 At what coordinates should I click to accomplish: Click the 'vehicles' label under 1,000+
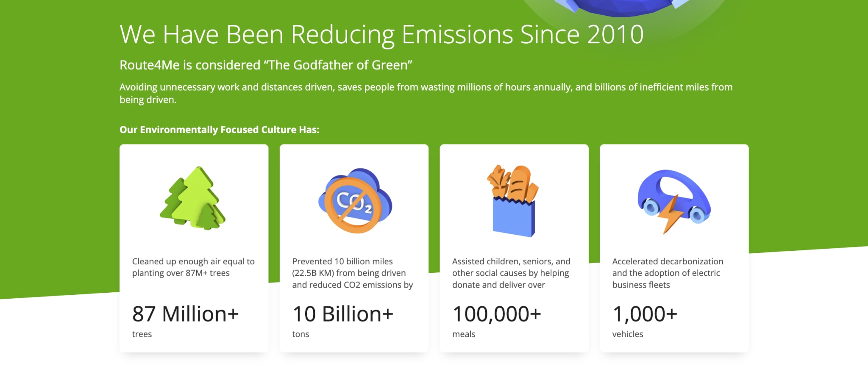627,334
